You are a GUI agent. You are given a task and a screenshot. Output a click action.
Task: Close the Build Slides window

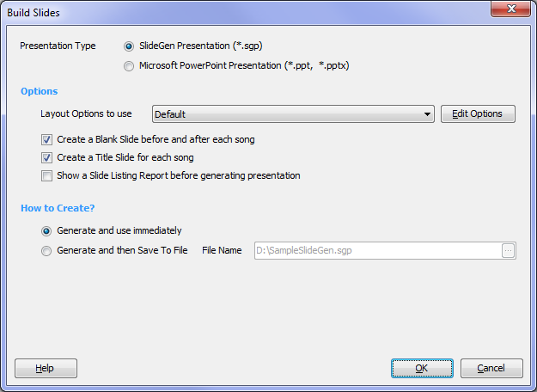[x=510, y=9]
